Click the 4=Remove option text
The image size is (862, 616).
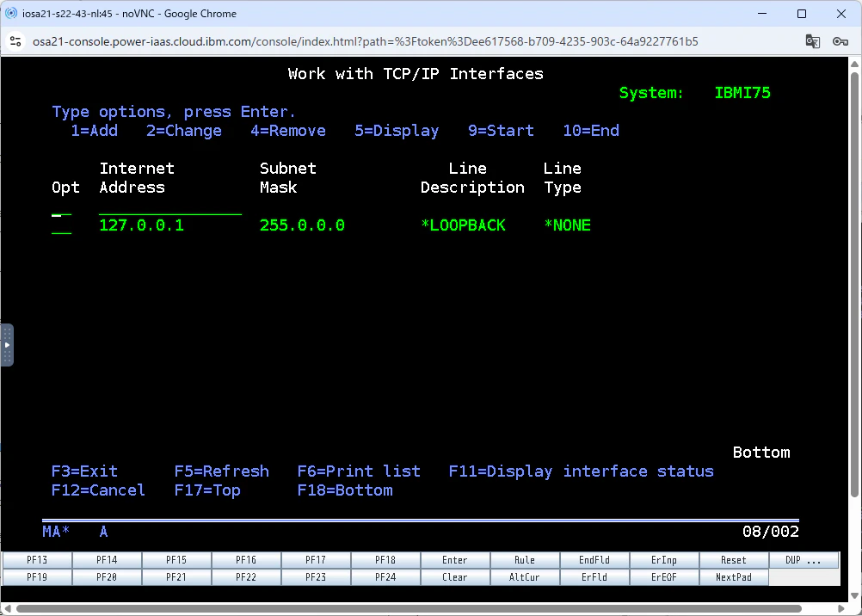coord(288,131)
